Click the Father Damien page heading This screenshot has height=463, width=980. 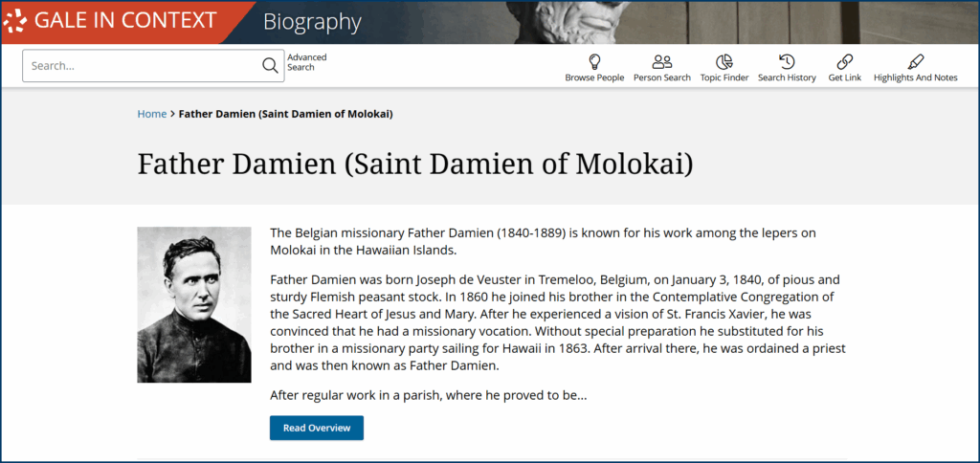point(414,163)
